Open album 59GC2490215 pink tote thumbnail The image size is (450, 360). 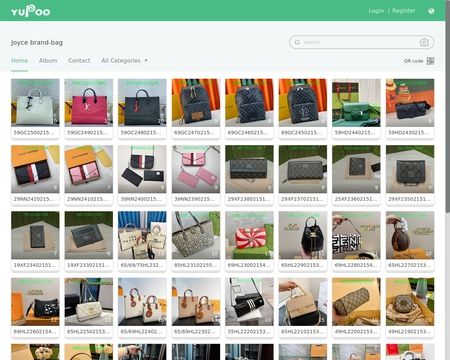click(x=89, y=103)
